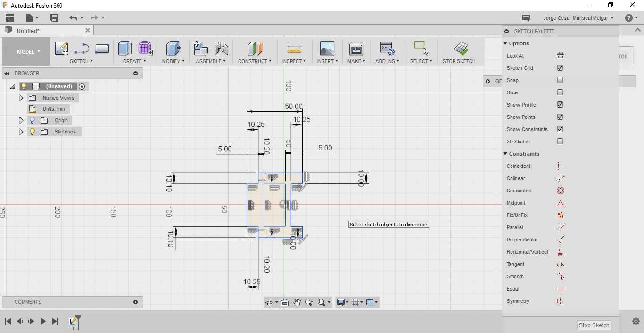The image size is (644, 333).
Task: Open the Add-Ins scripts icon
Action: (387, 48)
